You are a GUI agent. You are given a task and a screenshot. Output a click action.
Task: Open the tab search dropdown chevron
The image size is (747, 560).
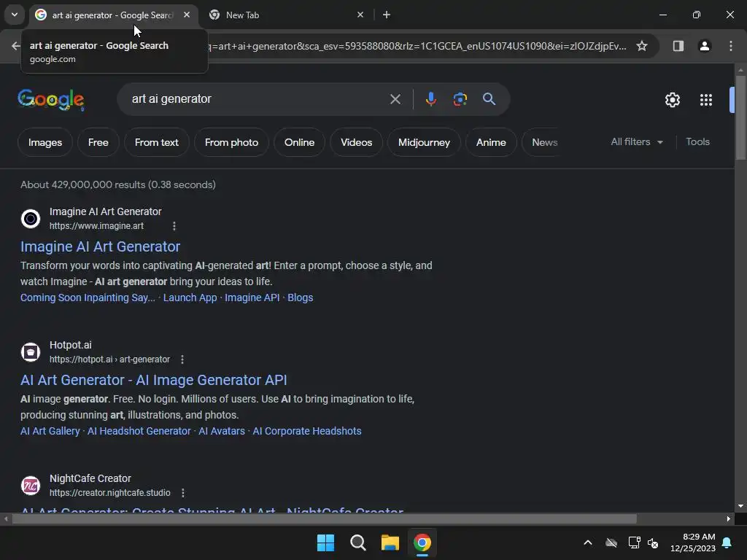(x=15, y=15)
